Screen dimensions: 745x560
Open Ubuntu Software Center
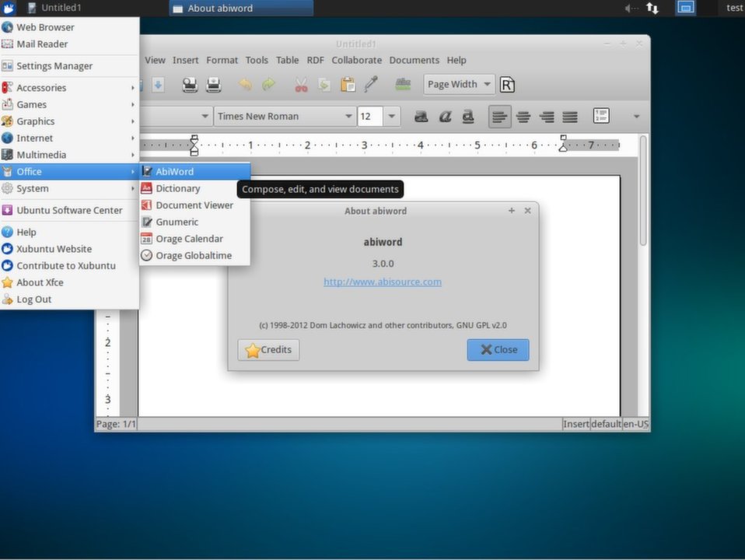(x=69, y=210)
